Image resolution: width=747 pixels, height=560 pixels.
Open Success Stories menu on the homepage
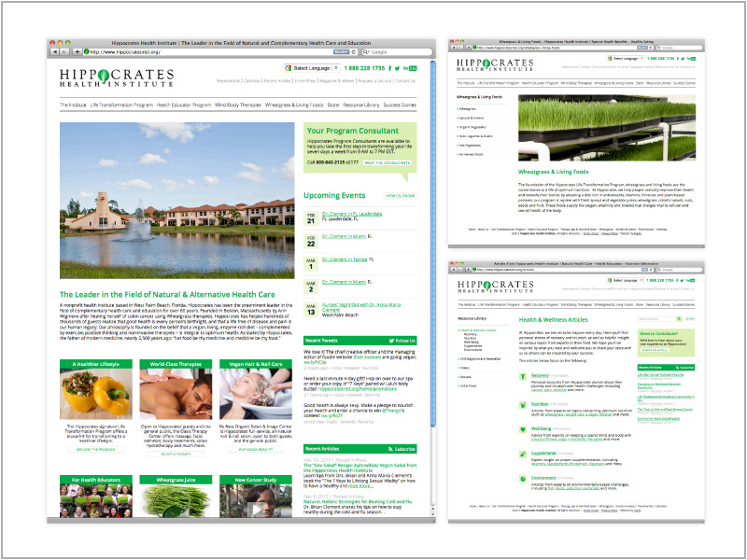click(400, 105)
